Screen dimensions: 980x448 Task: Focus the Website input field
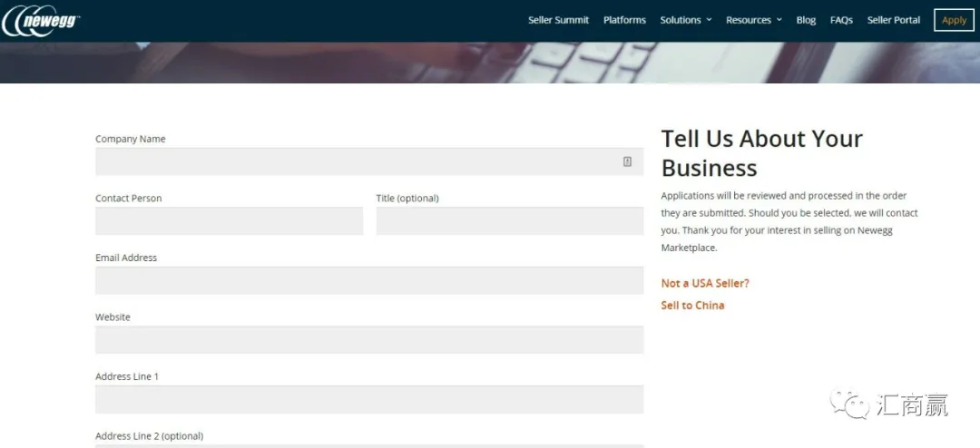[x=369, y=340]
